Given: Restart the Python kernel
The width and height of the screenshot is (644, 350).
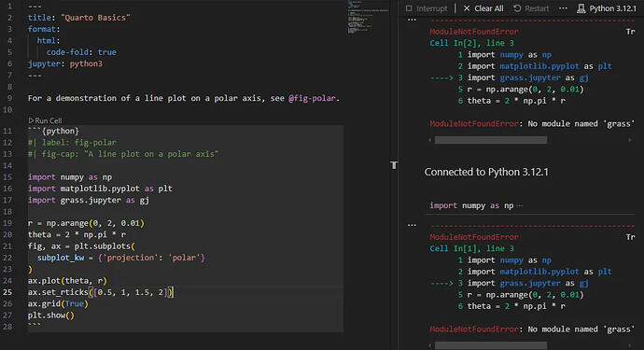Looking at the screenshot, I should tap(531, 8).
